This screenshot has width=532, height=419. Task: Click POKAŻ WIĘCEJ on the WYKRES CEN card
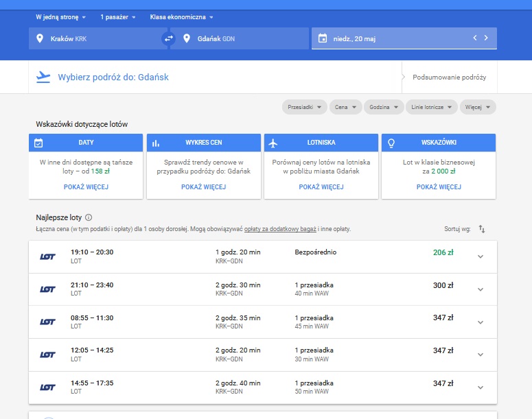point(204,187)
